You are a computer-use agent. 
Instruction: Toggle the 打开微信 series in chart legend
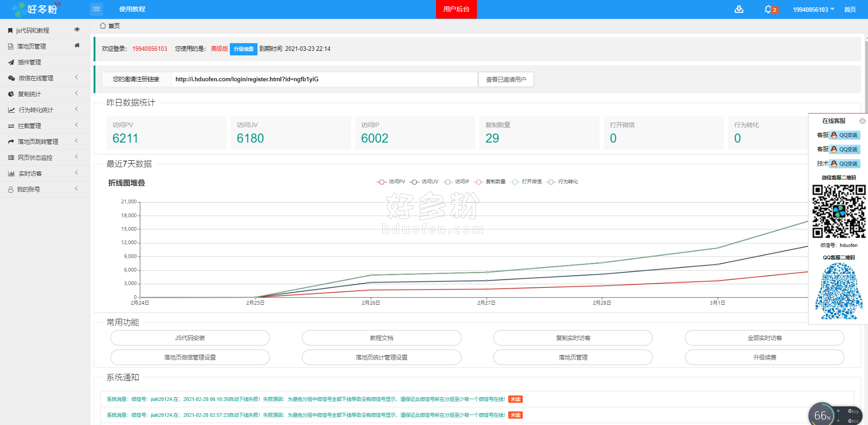[x=526, y=182]
